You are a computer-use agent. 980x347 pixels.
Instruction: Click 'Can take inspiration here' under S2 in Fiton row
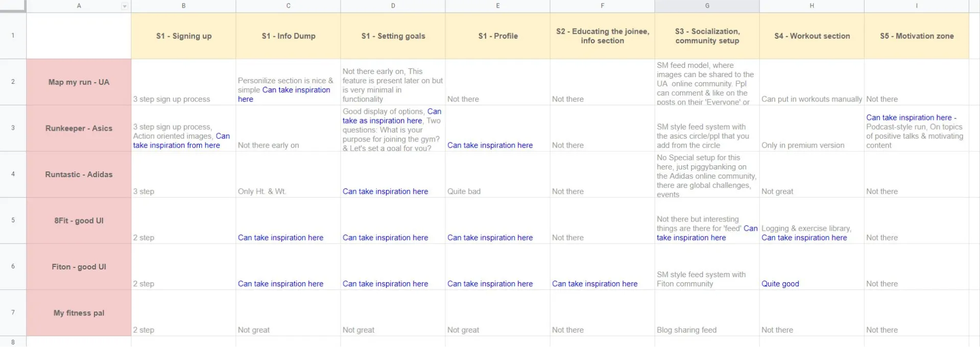pyautogui.click(x=602, y=267)
